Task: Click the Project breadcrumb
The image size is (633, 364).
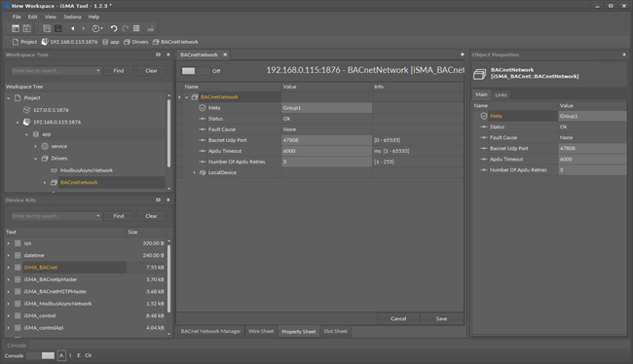Action: pyautogui.click(x=24, y=42)
